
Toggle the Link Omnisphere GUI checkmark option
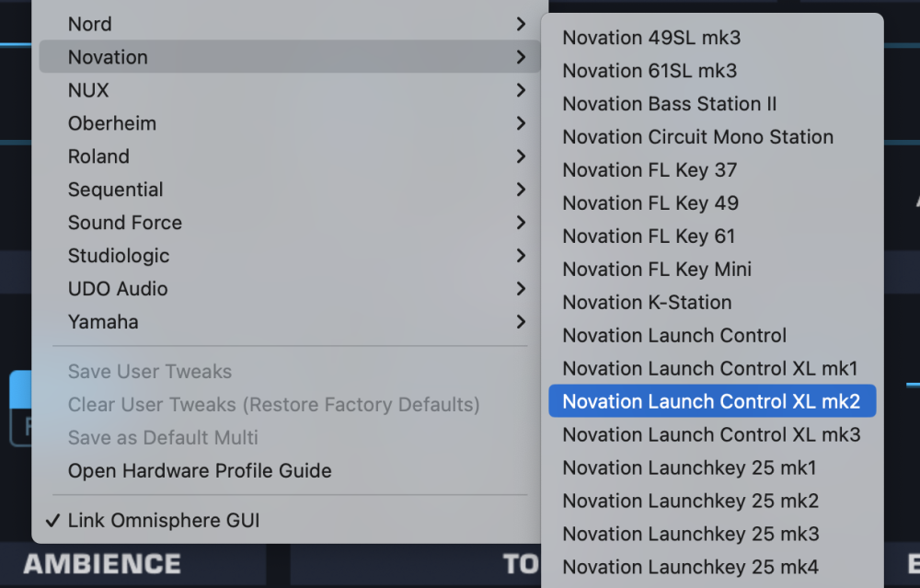click(164, 521)
